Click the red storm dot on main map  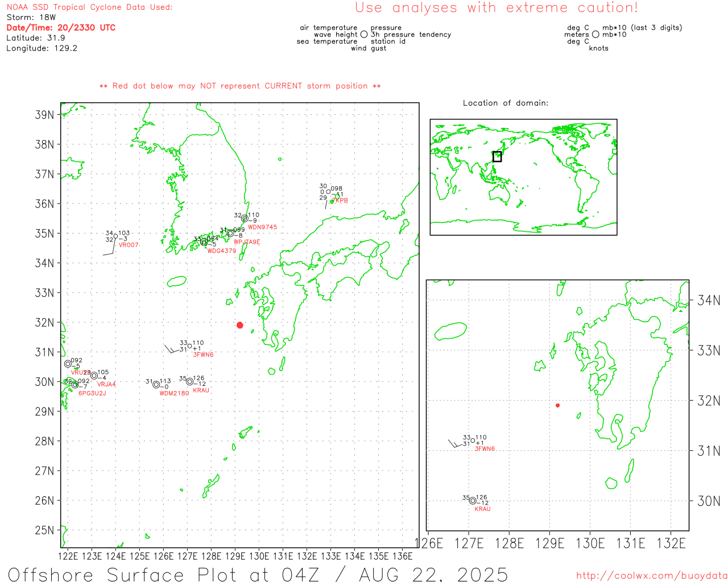point(240,325)
